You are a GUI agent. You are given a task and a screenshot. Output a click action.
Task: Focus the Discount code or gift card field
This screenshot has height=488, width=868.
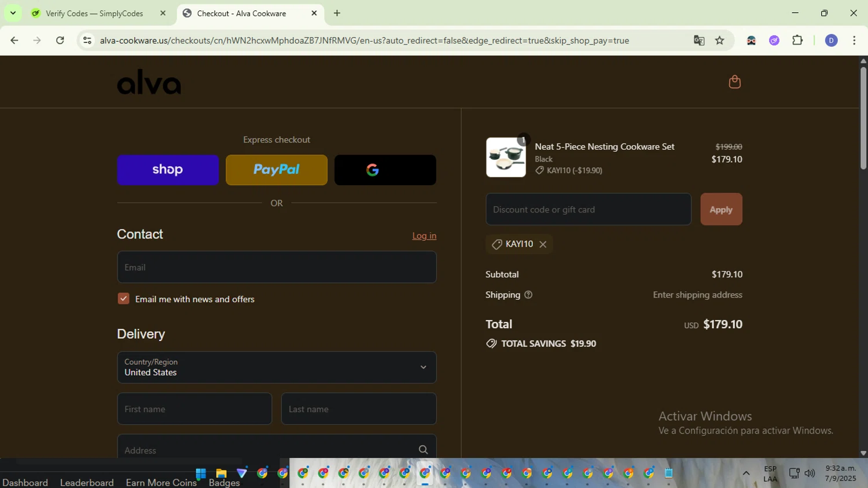[589, 209]
